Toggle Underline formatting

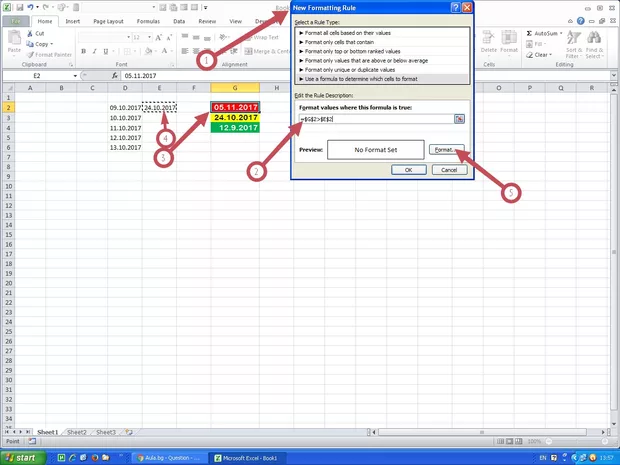106,51
